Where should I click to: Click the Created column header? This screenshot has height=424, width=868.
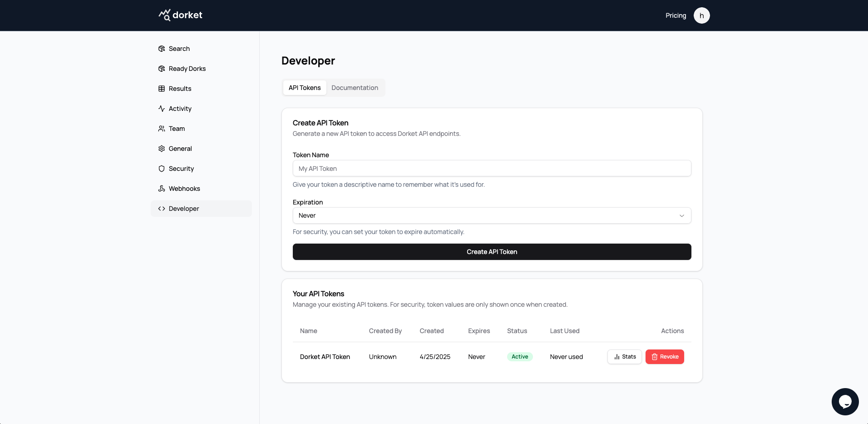tap(432, 331)
